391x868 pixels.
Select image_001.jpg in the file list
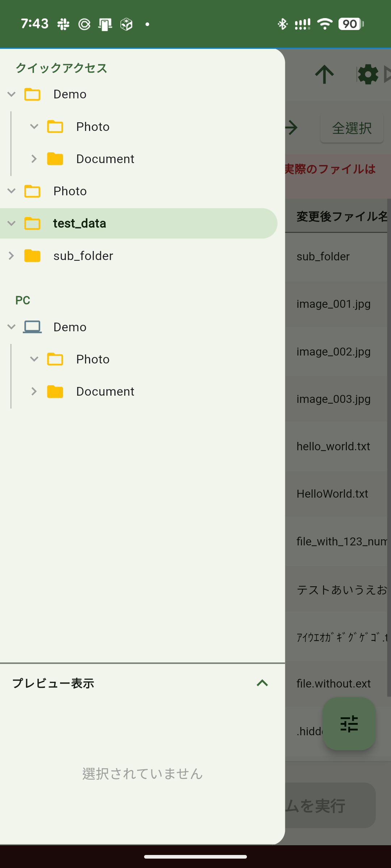pos(333,304)
